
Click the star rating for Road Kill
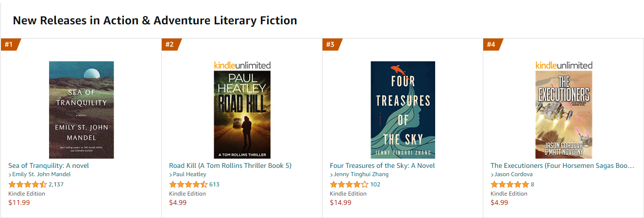point(188,184)
